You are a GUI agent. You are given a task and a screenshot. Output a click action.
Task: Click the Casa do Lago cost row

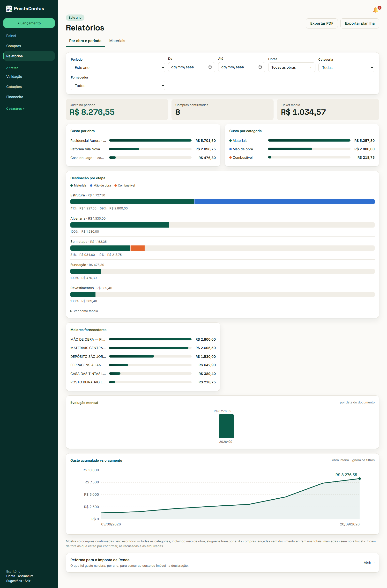point(143,158)
